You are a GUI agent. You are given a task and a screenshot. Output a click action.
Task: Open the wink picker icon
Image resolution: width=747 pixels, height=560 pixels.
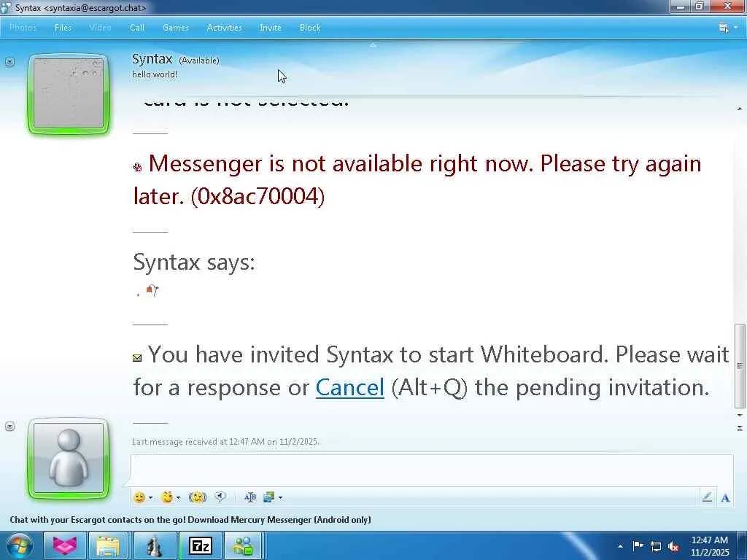167,497
